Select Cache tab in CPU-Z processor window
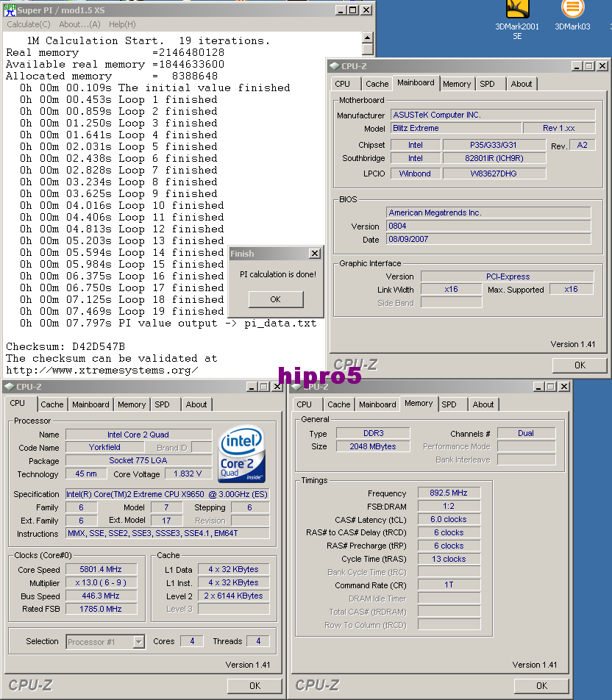612x700 pixels. [x=51, y=404]
